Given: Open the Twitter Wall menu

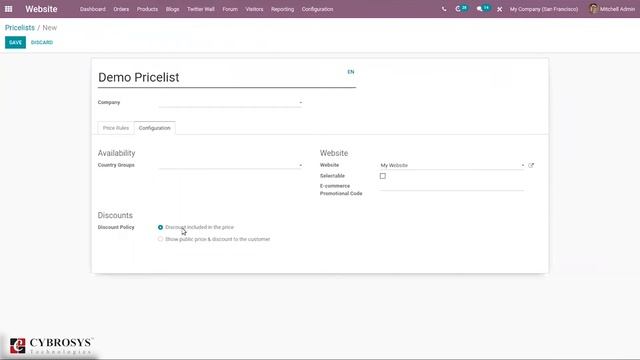Looking at the screenshot, I should 200,9.
